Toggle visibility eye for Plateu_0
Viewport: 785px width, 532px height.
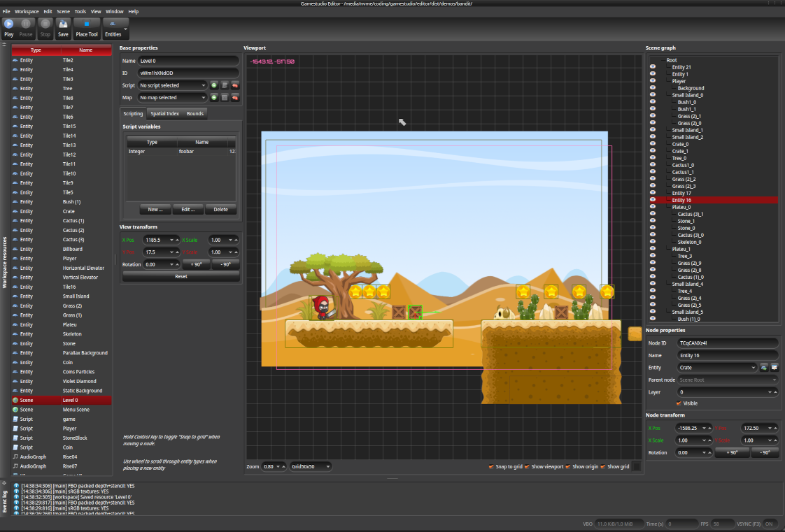(x=652, y=207)
